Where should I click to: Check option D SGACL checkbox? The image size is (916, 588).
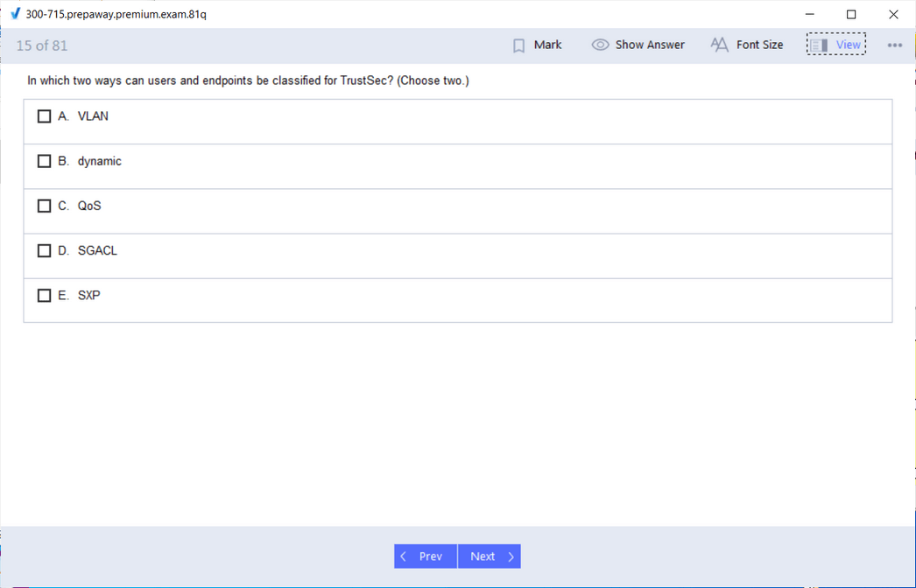(44, 250)
